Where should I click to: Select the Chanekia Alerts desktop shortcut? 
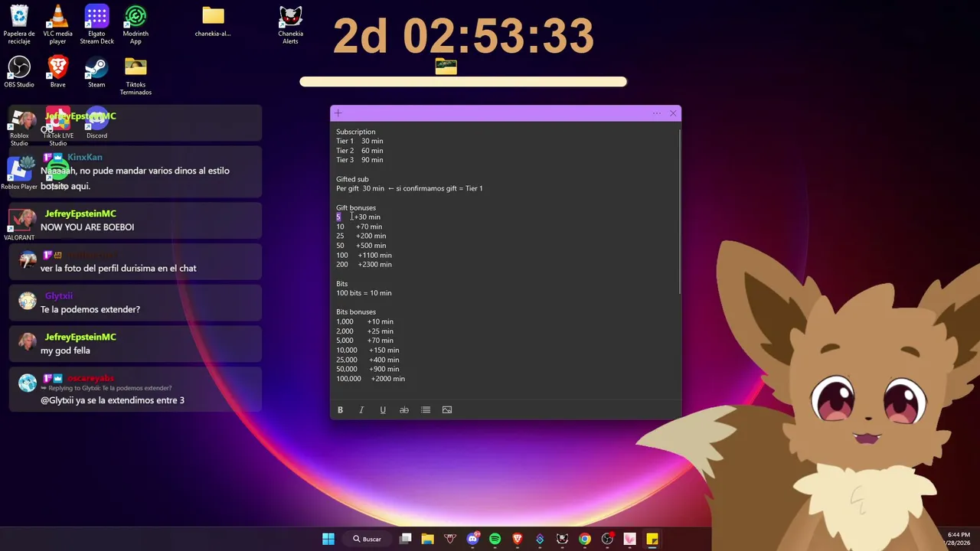(290, 25)
